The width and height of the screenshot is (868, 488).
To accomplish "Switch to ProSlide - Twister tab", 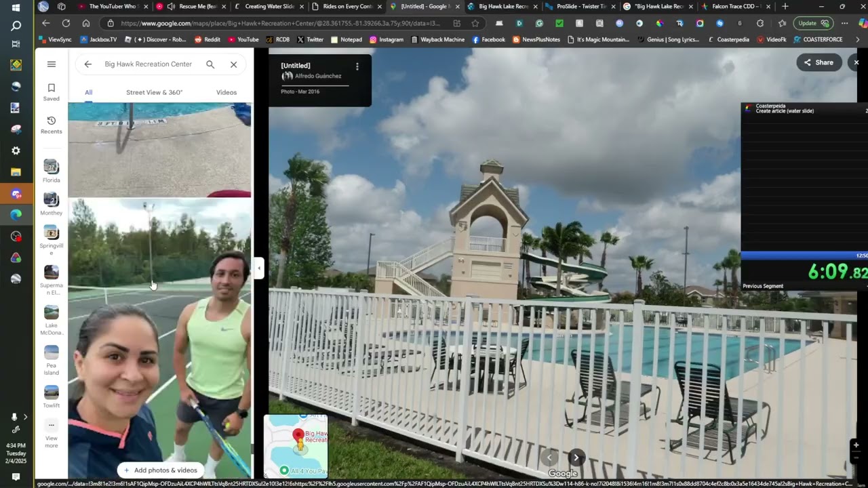I will coord(580,7).
